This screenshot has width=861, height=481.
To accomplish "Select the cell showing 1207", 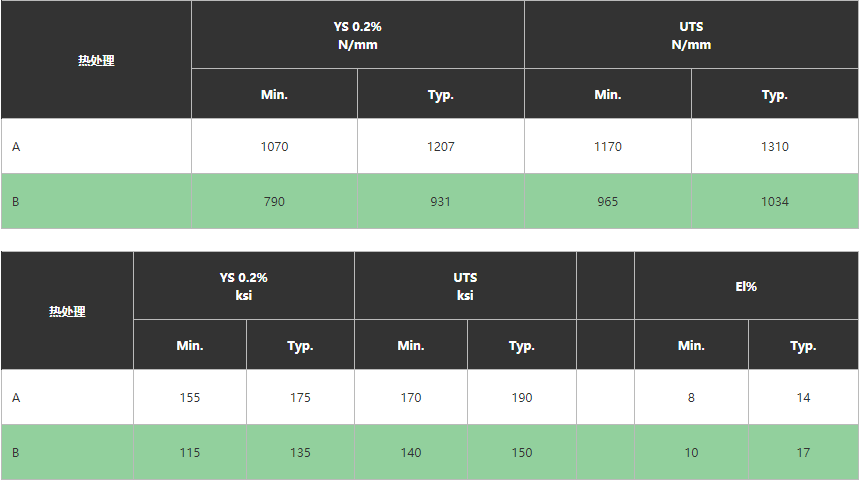I will coord(441,147).
